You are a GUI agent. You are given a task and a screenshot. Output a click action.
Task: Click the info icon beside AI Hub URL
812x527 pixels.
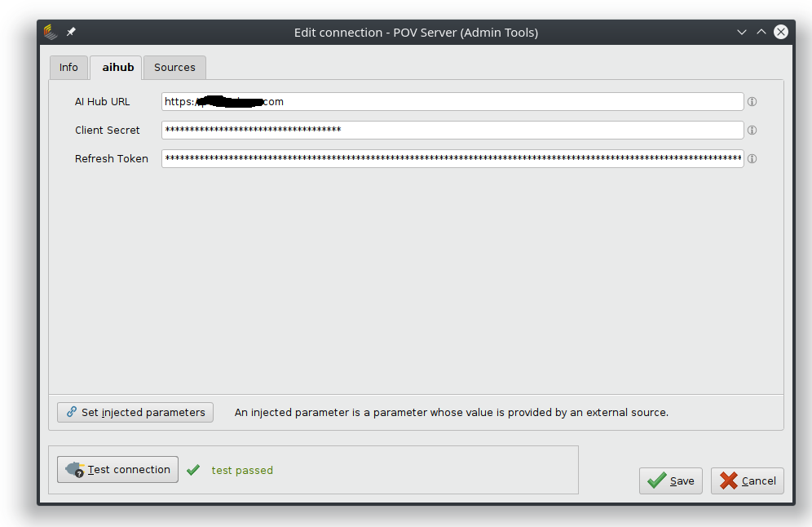click(x=752, y=101)
